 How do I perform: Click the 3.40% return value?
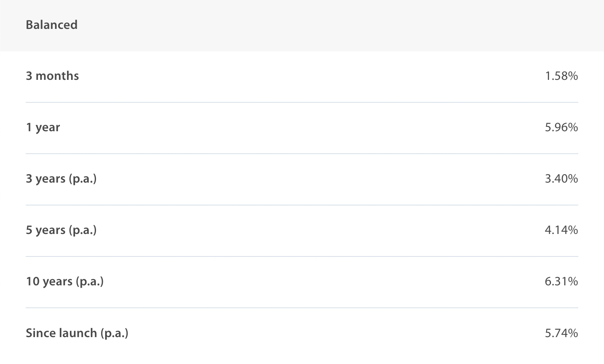click(x=561, y=179)
